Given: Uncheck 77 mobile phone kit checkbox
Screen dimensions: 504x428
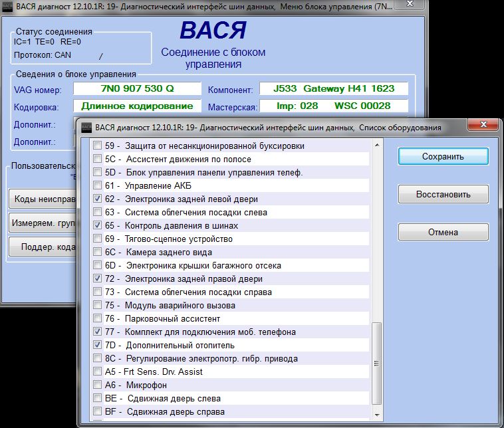Looking at the screenshot, I should coord(97,332).
